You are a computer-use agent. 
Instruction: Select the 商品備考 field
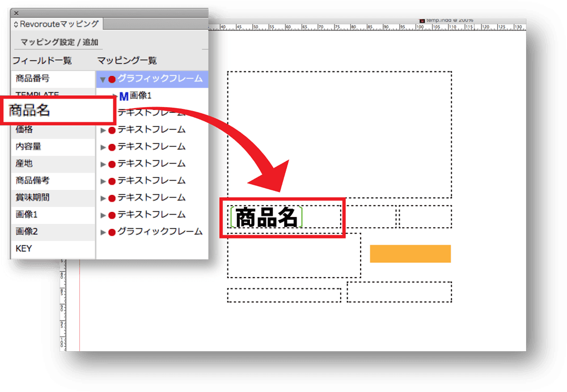53,181
